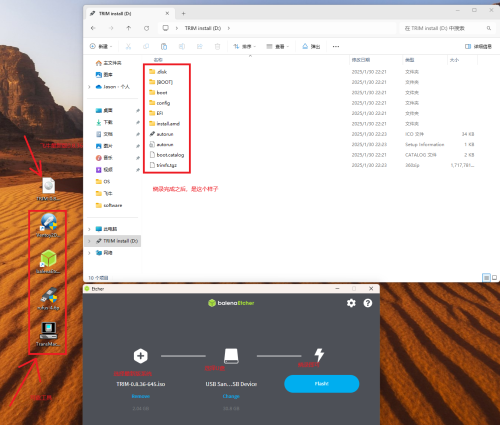Open the Ventoy desktop shortcut icon

(x=49, y=225)
